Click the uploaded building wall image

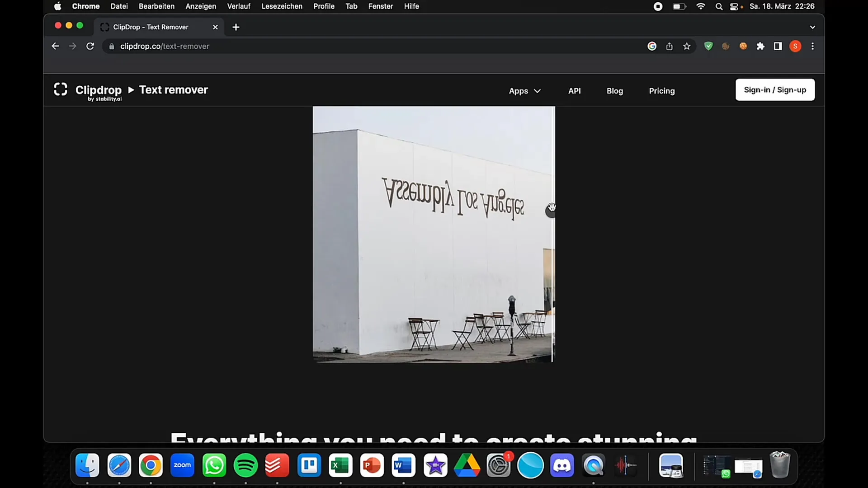tap(434, 234)
